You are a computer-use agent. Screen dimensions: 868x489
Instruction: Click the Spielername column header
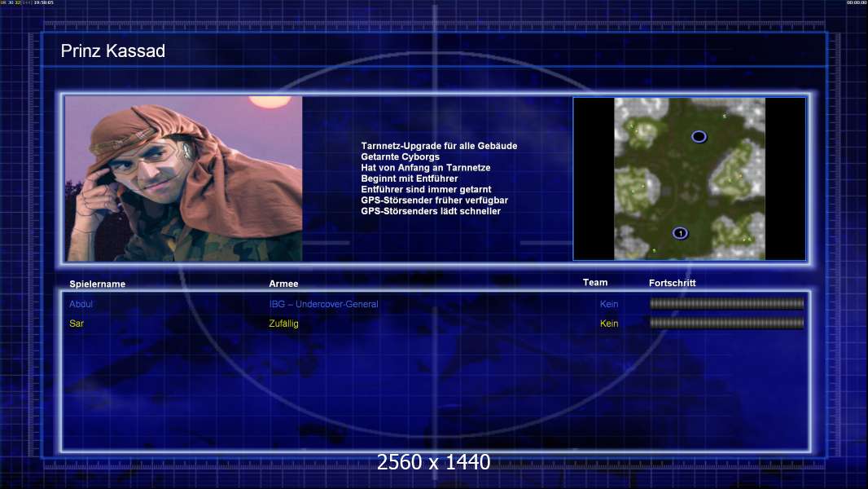tap(97, 284)
